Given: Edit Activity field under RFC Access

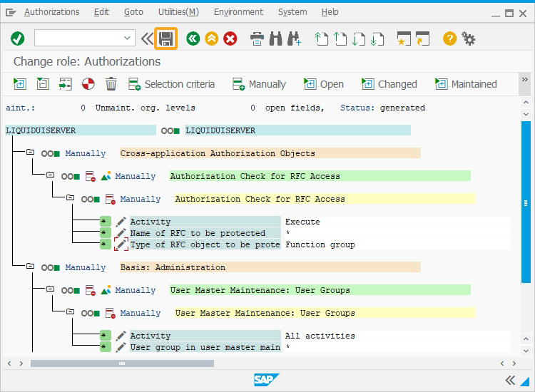Looking at the screenshot, I should coord(121,222).
